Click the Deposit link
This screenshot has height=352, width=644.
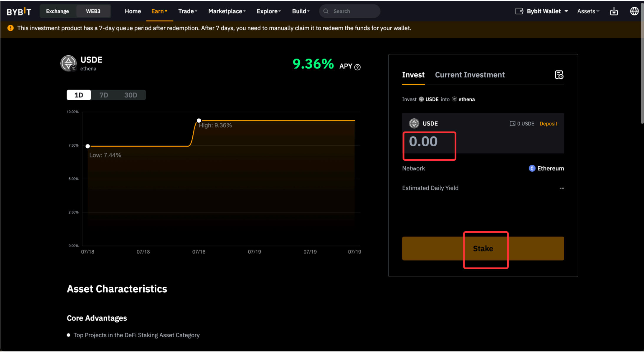pyautogui.click(x=548, y=124)
